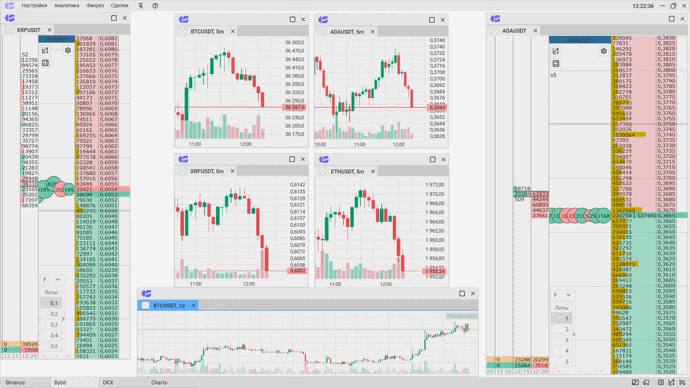Click first status icon at bottom-right corner

[x=635, y=383]
